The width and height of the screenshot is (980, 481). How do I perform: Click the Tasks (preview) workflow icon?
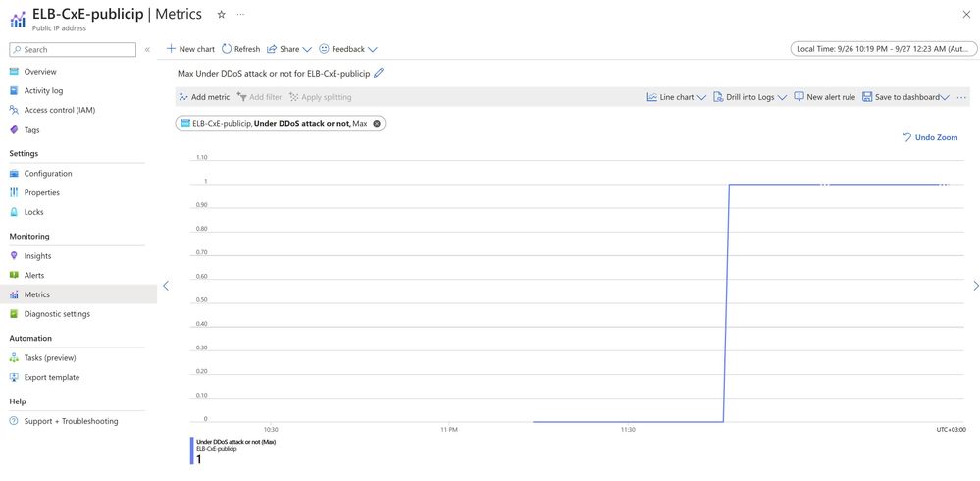coord(14,357)
